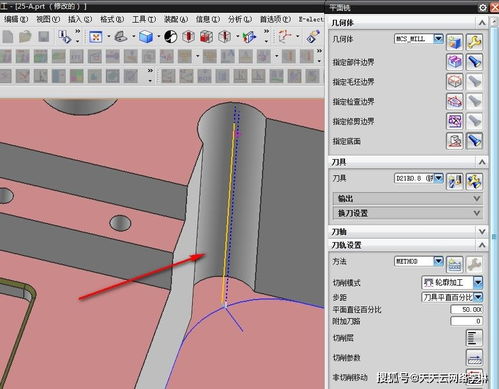Click the coordinate axes WCS toolbar icon
The width and height of the screenshot is (499, 389).
coord(249,37)
